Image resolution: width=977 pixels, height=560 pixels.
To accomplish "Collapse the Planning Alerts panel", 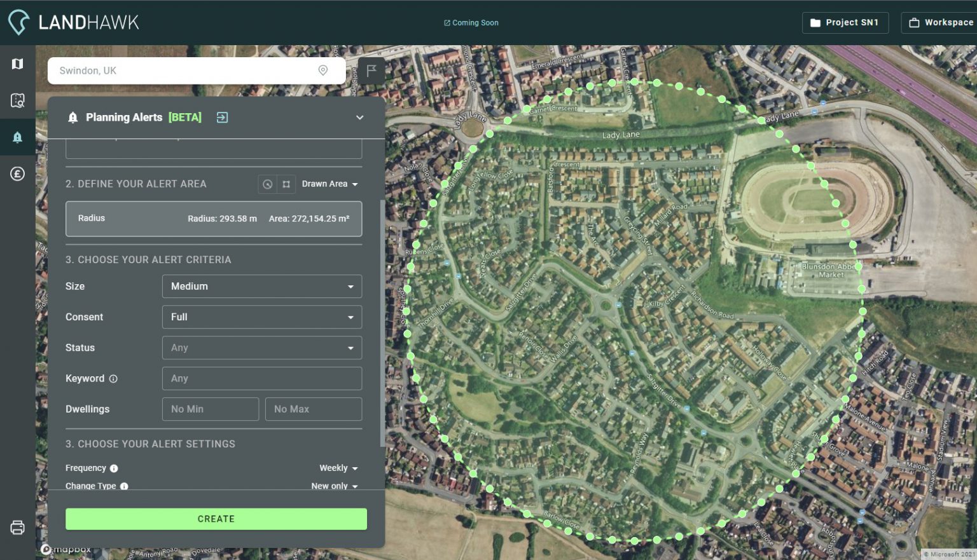I will pyautogui.click(x=359, y=118).
